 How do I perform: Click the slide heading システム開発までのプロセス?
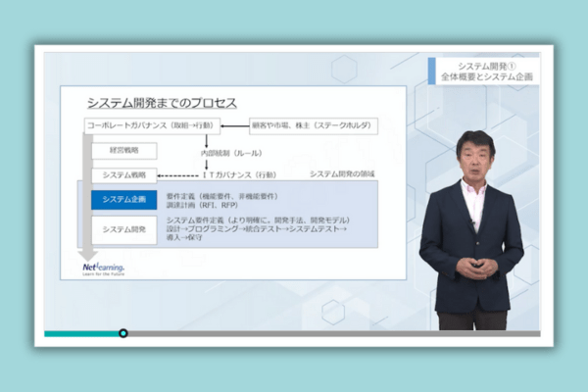point(162,103)
